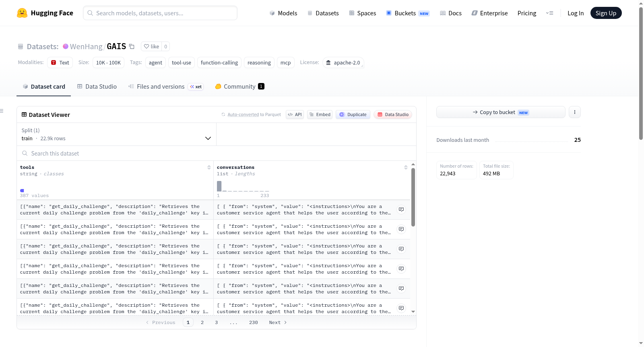
Task: Click the Next page button
Action: click(x=278, y=322)
